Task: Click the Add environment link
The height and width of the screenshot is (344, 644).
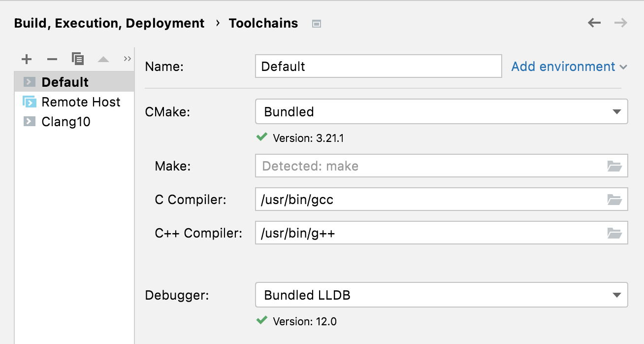Action: (x=564, y=67)
